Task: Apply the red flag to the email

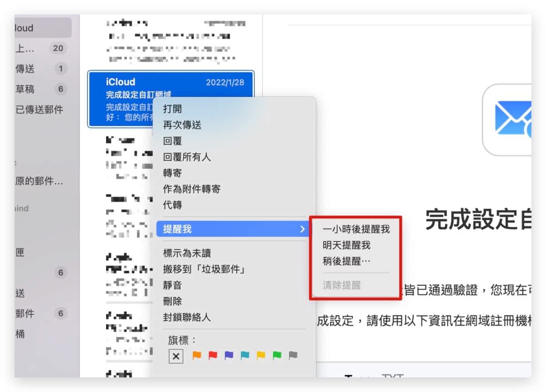Action: [x=212, y=356]
